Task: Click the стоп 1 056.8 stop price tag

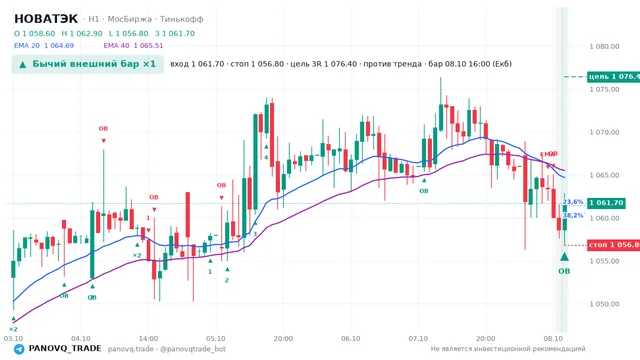Action: 613,245
